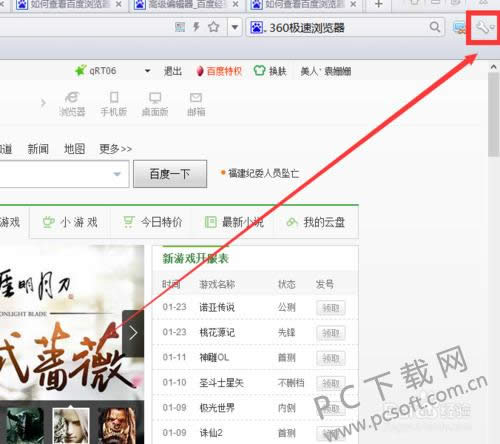Click the red 百度特权 icon
The height and width of the screenshot is (444, 500).
click(200, 71)
